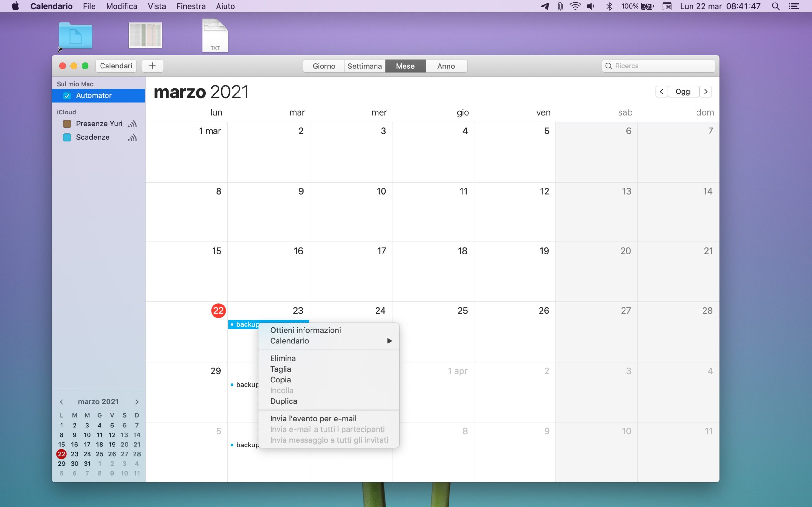Toggle the Scadenze calendar checkbox
Screen dimensions: 812x507
(x=67, y=137)
